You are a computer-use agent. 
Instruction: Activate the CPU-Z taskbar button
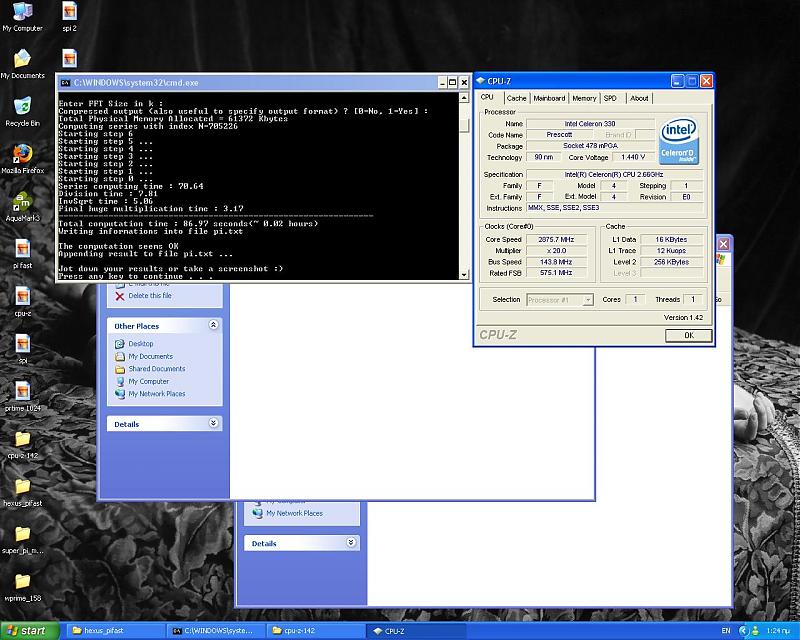[x=416, y=631]
